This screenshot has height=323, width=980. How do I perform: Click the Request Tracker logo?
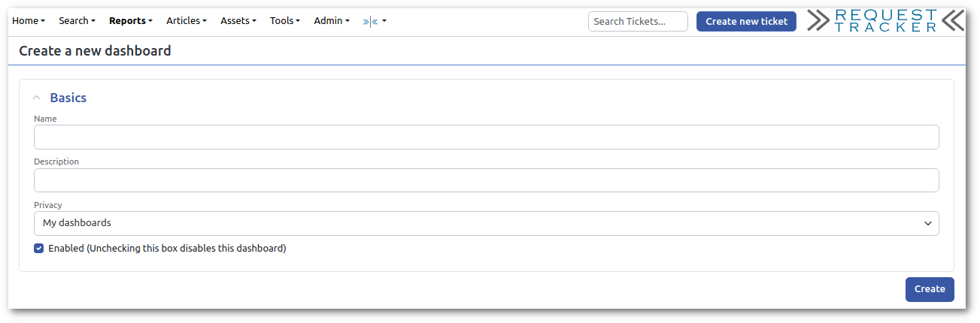click(x=884, y=21)
